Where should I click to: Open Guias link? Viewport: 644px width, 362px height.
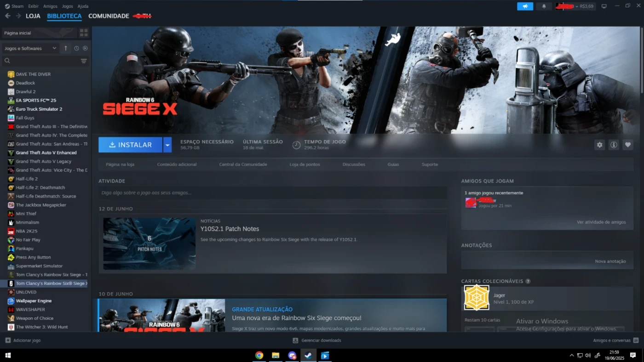[393, 164]
